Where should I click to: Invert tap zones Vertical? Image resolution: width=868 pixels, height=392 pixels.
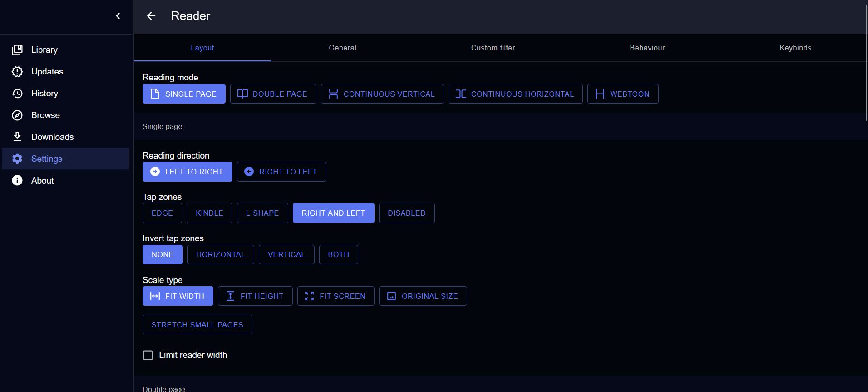[286, 254]
